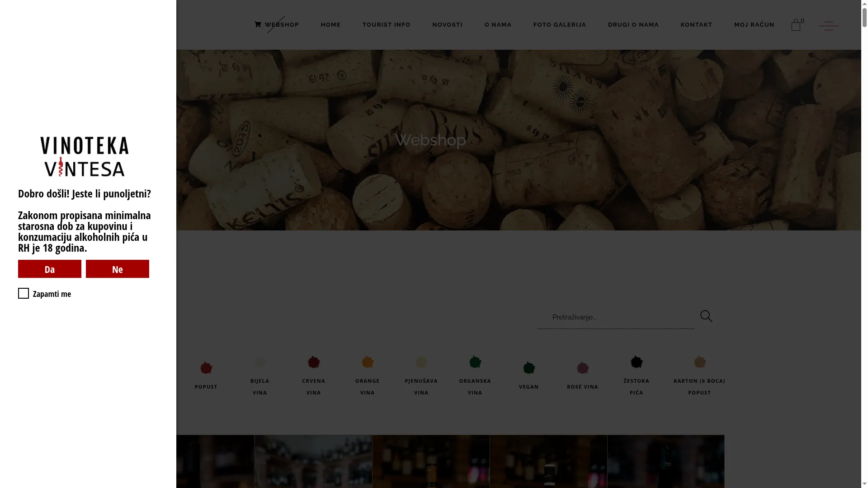Click the search magnifier icon

click(x=706, y=316)
